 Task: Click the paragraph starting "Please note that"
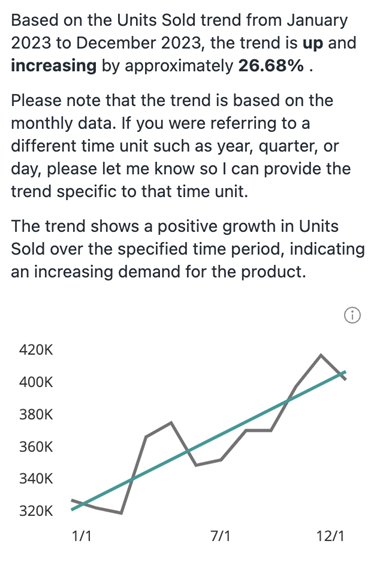click(x=181, y=146)
